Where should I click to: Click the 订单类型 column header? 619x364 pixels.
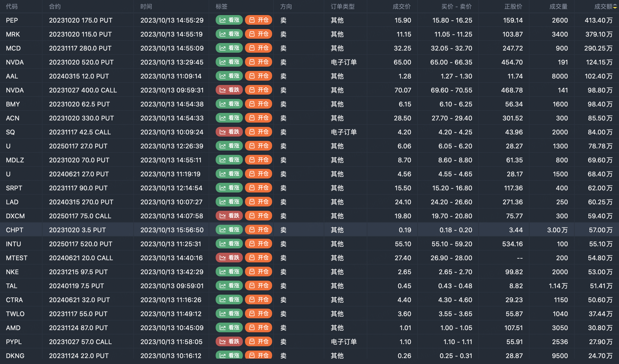tap(343, 6)
